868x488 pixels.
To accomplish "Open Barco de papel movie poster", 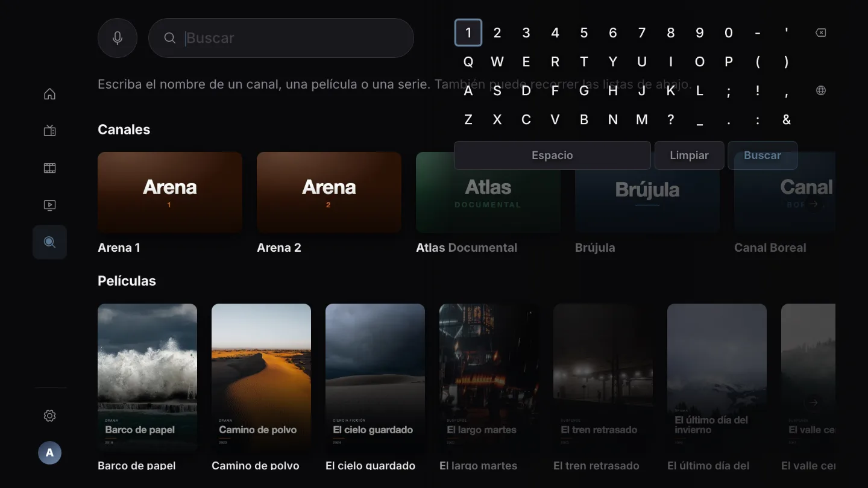I will point(147,378).
